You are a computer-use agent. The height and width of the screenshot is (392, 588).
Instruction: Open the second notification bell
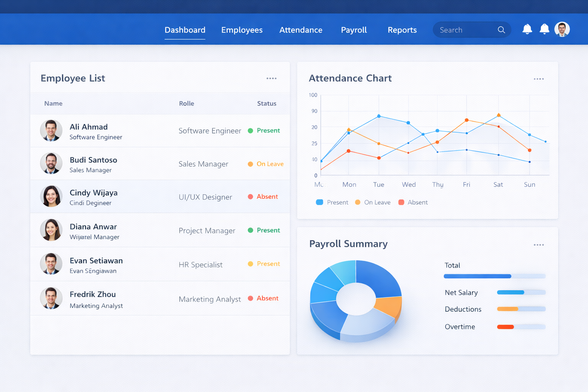[544, 29]
